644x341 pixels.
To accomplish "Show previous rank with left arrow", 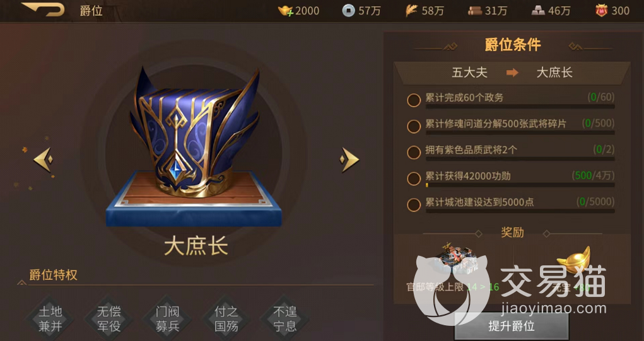I will click(43, 159).
